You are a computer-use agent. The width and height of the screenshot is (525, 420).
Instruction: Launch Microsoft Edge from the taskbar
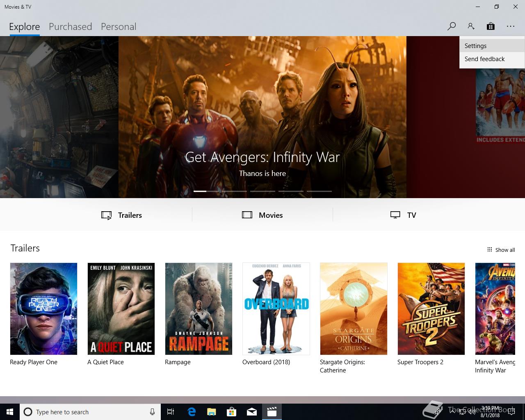pos(192,412)
